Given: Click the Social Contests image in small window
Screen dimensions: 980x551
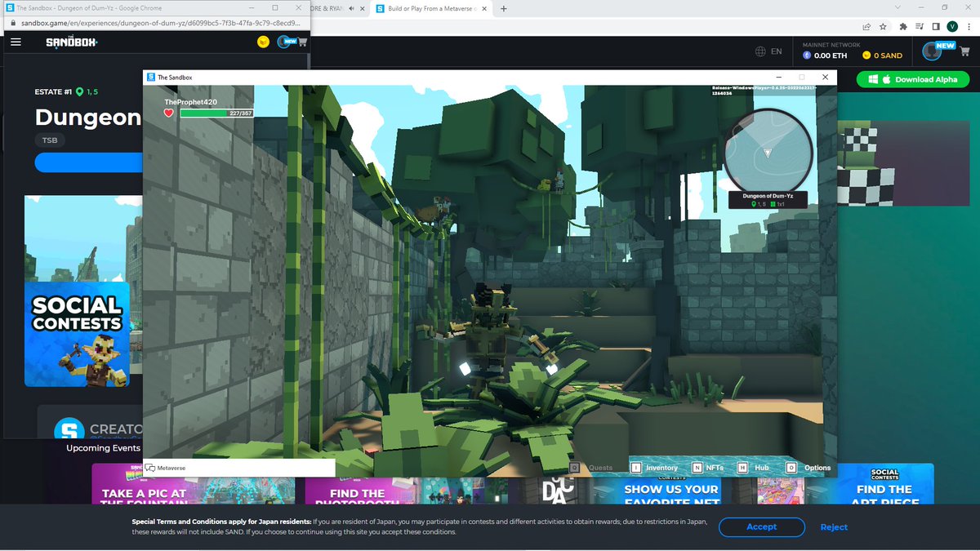Looking at the screenshot, I should pyautogui.click(x=78, y=335).
